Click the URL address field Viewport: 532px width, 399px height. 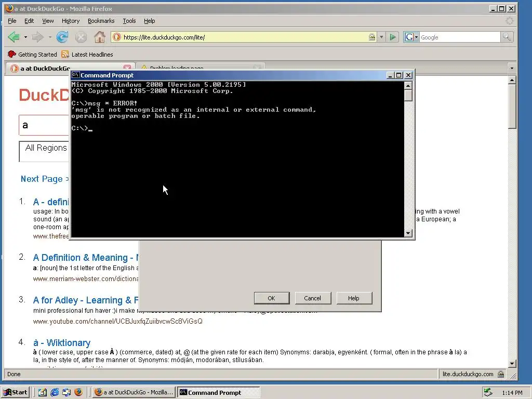click(x=244, y=37)
